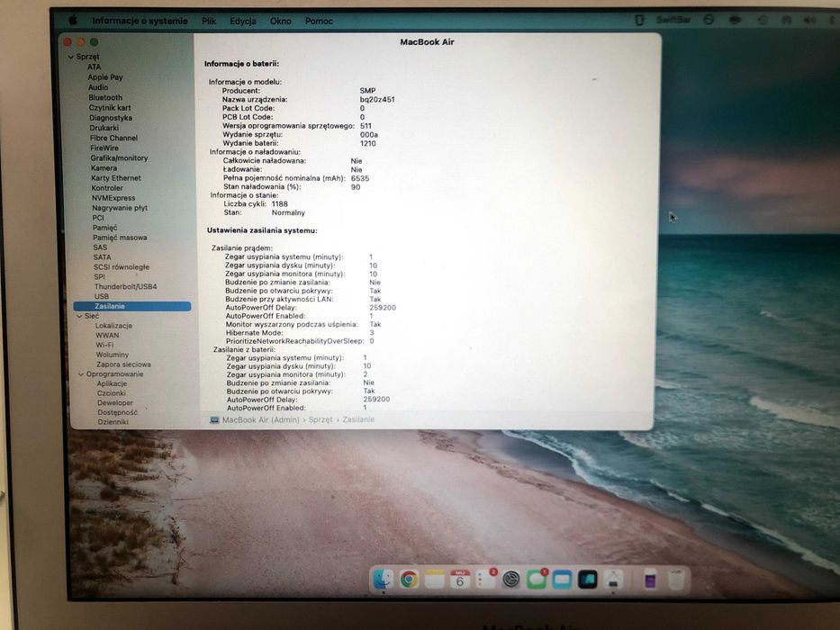
Task: Select Czcionki in the sidebar
Action: click(111, 393)
